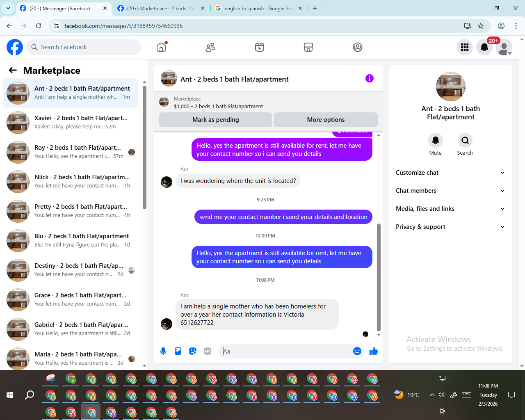Open Grace's conversation in the list

point(71,300)
